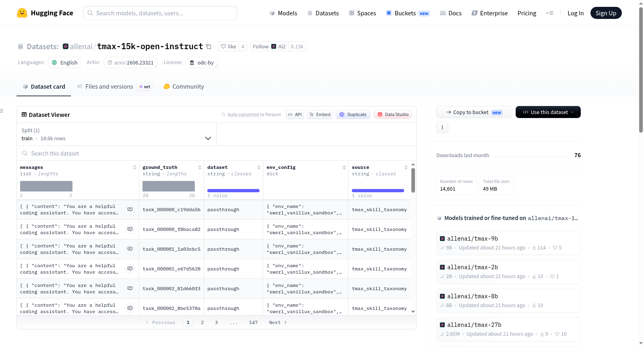644x347 pixels.
Task: Open the Use this dataset dropdown
Action: coord(548,112)
